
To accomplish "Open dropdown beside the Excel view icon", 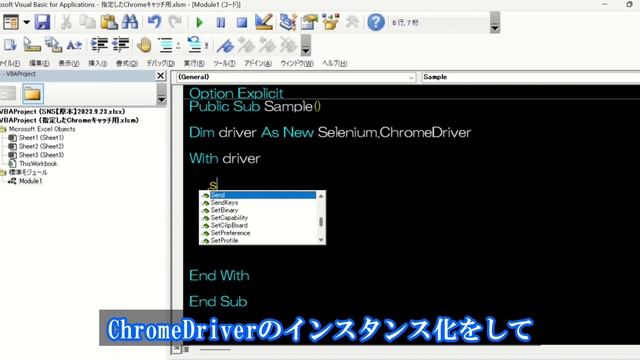I will [27, 22].
